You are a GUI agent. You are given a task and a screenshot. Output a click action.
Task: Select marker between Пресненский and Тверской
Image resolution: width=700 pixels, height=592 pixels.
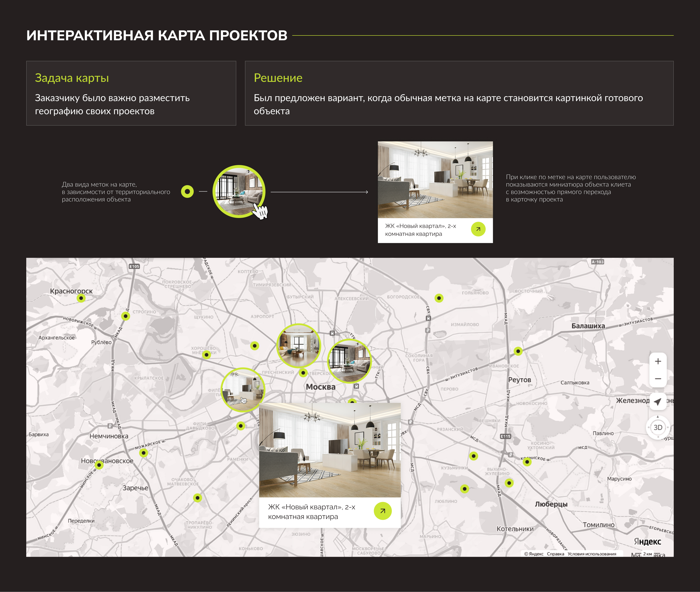pos(303,372)
